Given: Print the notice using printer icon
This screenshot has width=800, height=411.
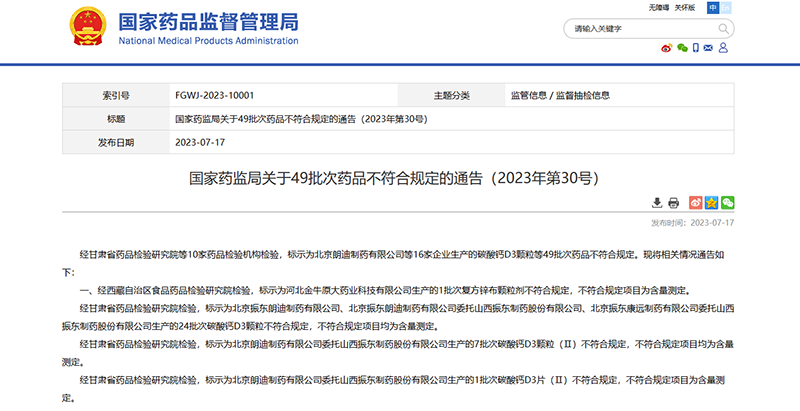Looking at the screenshot, I should click(x=674, y=203).
